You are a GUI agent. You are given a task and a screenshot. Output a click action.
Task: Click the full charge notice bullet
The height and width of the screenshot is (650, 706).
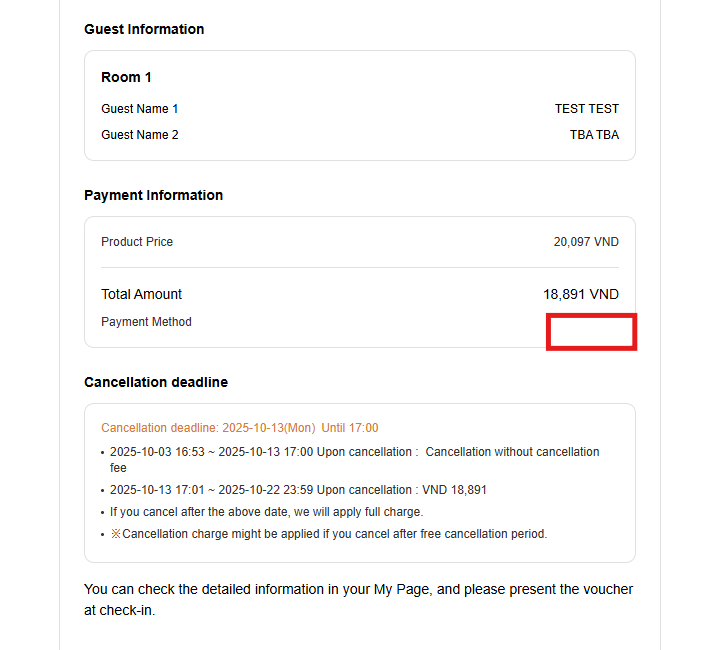coord(266,512)
